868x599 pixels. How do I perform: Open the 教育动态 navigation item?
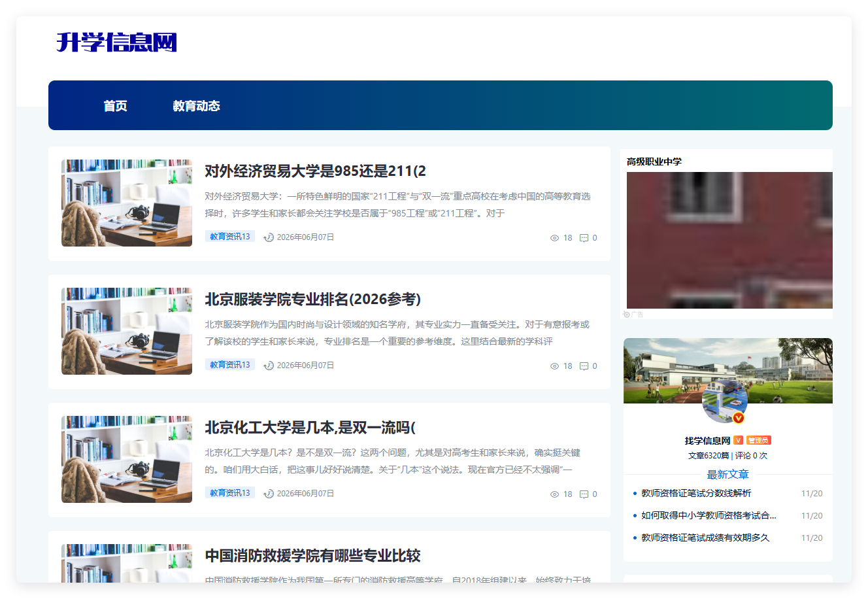tap(196, 106)
